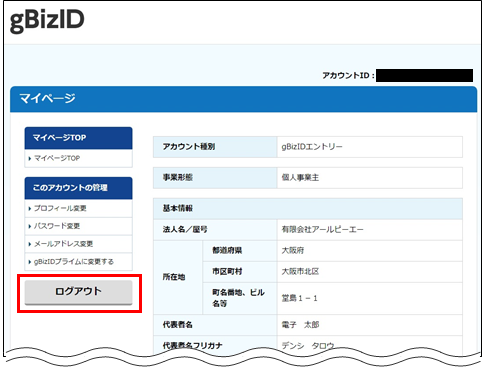Select the 電子 太郎 cell
Viewport: 487px width, 368px height.
click(370, 325)
